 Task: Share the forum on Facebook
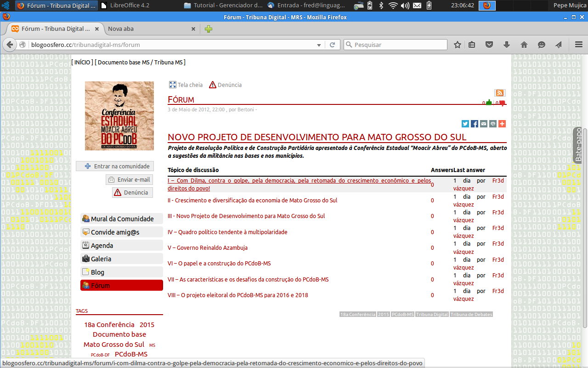(x=475, y=123)
